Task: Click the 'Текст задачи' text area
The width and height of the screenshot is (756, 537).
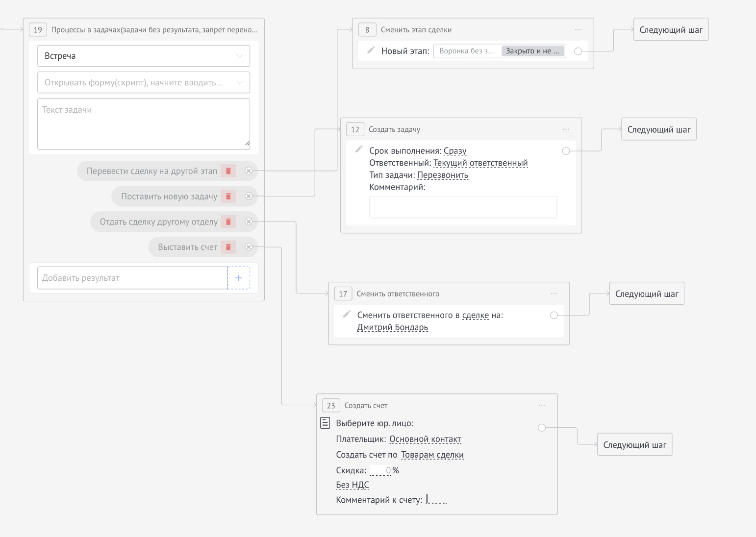Action: point(144,124)
